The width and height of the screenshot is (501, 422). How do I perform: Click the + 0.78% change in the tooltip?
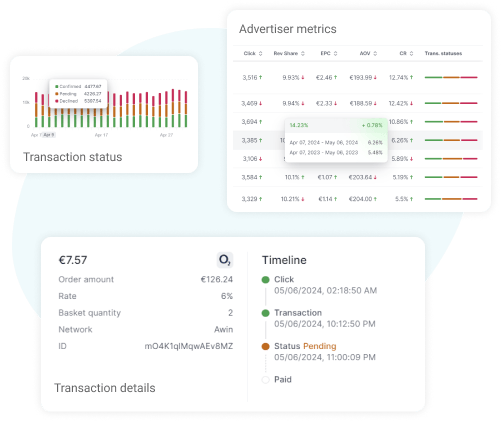click(x=372, y=125)
